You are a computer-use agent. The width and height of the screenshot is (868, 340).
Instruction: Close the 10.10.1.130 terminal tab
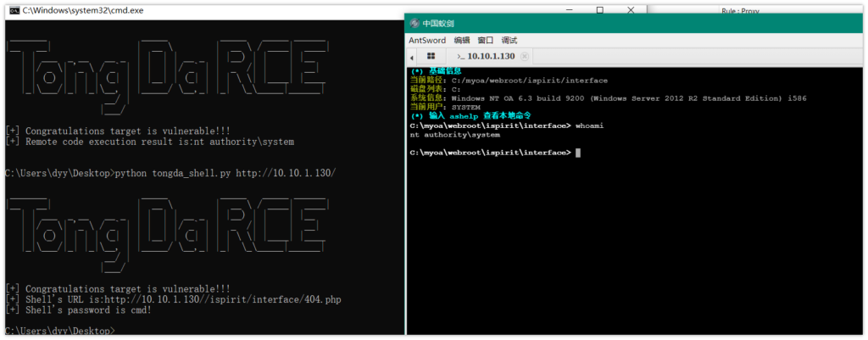(x=525, y=56)
